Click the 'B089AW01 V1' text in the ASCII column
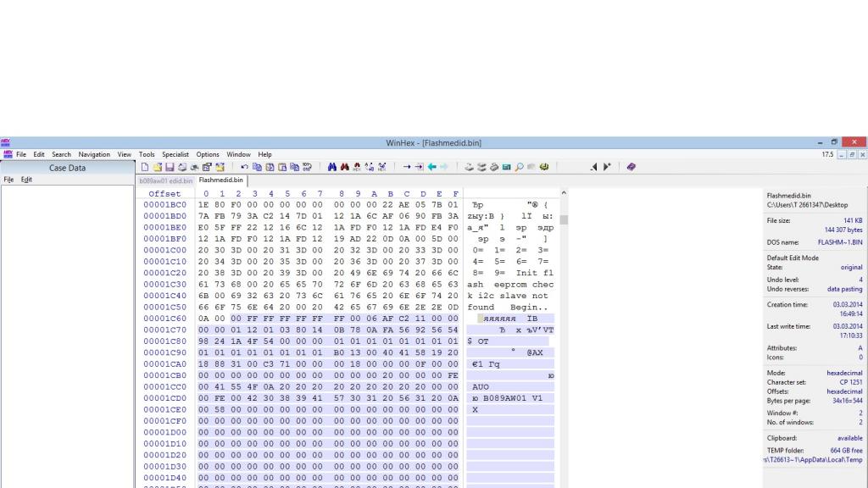This screenshot has height=488, width=868. coord(513,398)
